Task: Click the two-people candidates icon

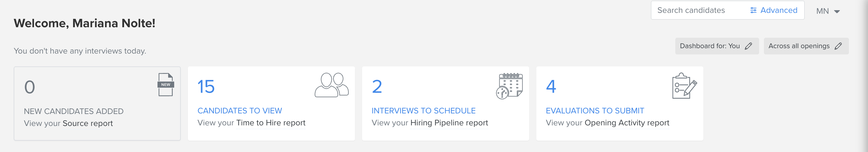Action: click(332, 85)
